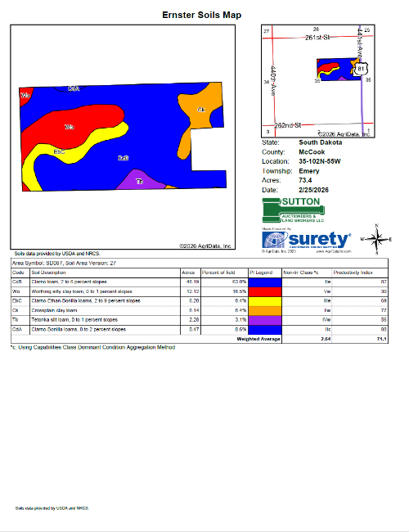This screenshot has height=532, width=409.
Task: Click the 261st St label on locator map
Action: point(317,38)
